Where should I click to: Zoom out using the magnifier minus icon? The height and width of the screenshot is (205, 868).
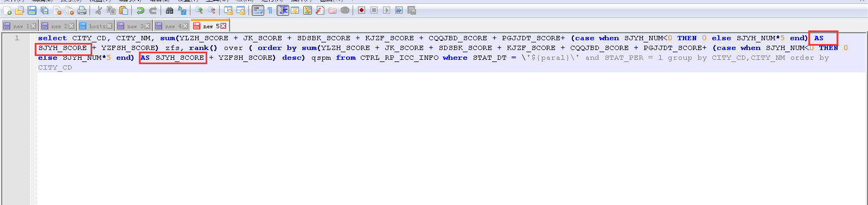point(212,10)
